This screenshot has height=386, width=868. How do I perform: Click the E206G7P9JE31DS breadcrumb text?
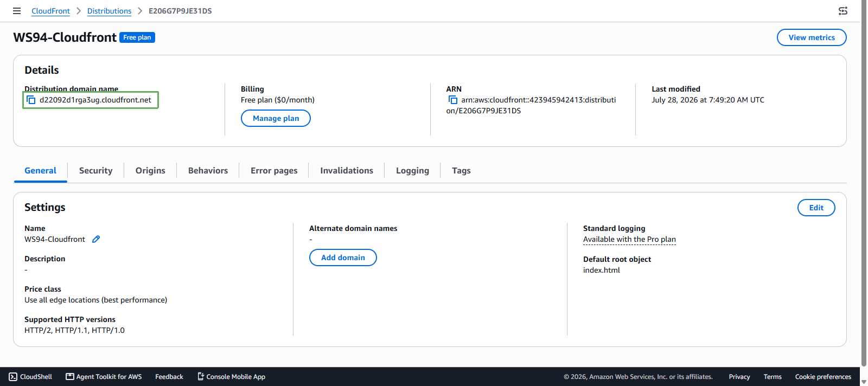(x=180, y=11)
